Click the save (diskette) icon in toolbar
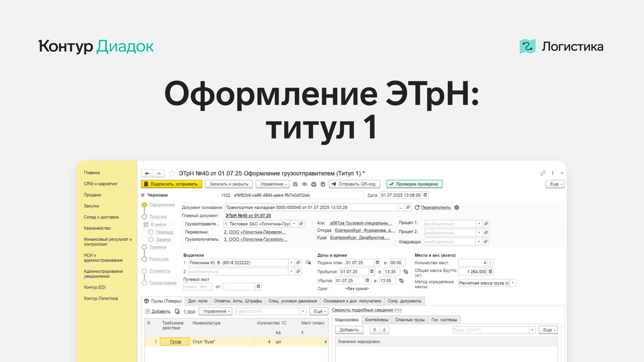Image resolution: width=644 pixels, height=362 pixels. 295,184
